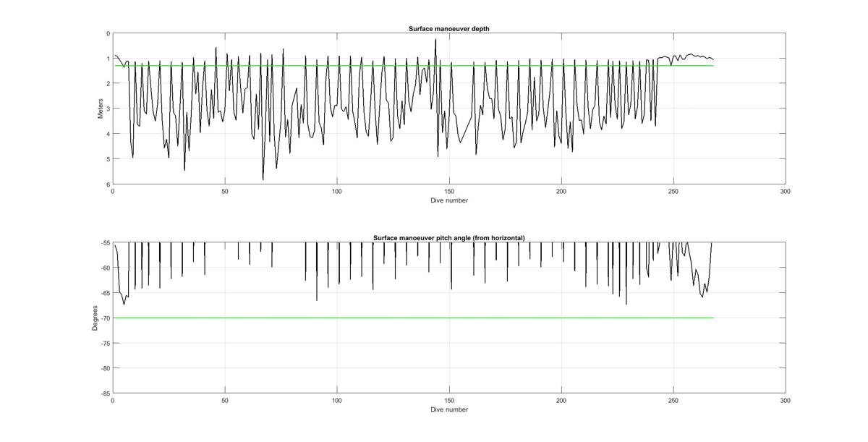
Task: Click x-axis tick "300" on the depth plot
Action: tap(786, 192)
